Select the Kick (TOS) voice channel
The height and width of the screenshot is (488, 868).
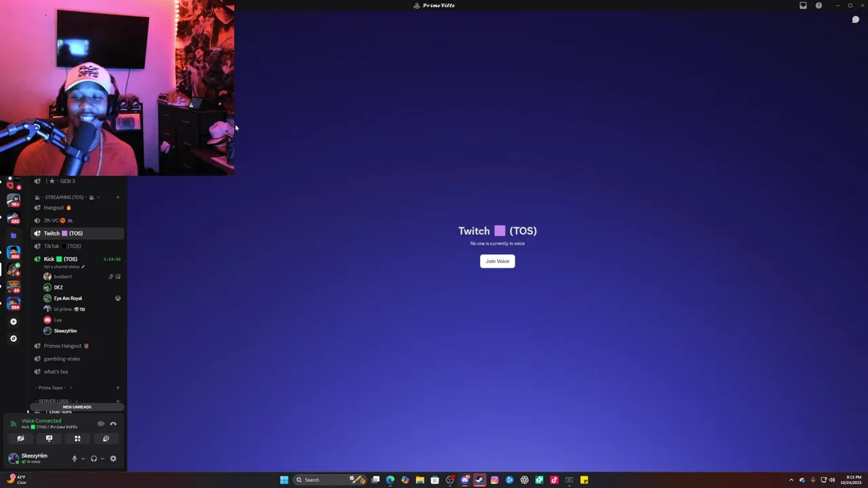(77, 259)
